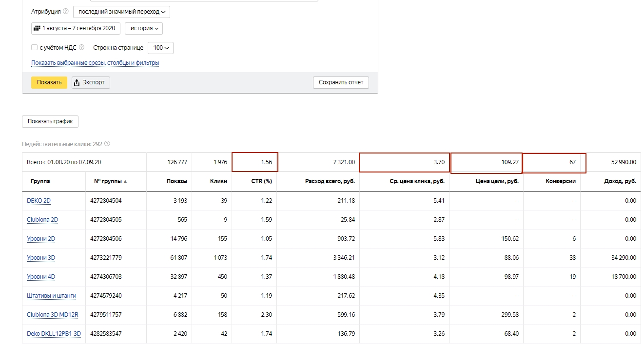Open the attribution model dropdown

[x=121, y=12]
